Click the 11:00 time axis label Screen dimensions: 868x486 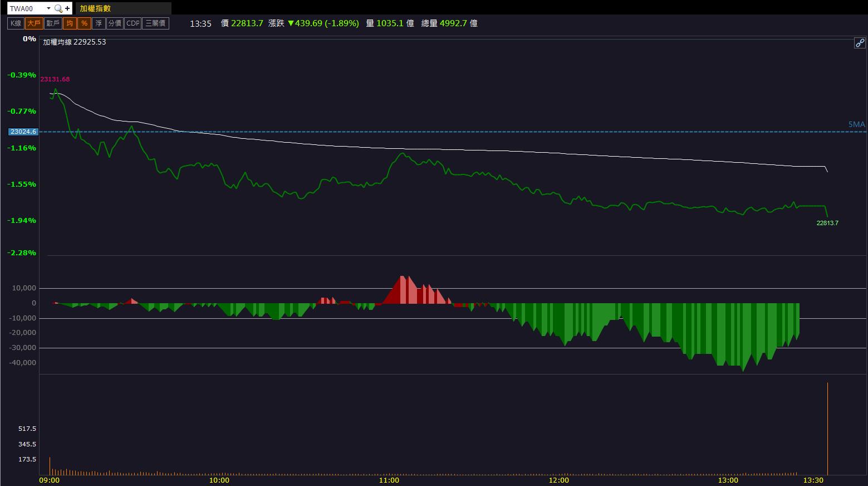[389, 480]
